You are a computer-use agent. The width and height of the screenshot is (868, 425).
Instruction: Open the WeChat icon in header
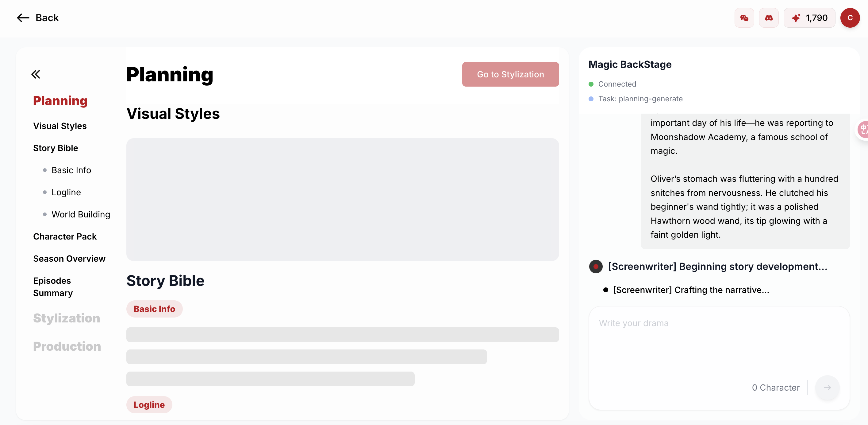744,18
